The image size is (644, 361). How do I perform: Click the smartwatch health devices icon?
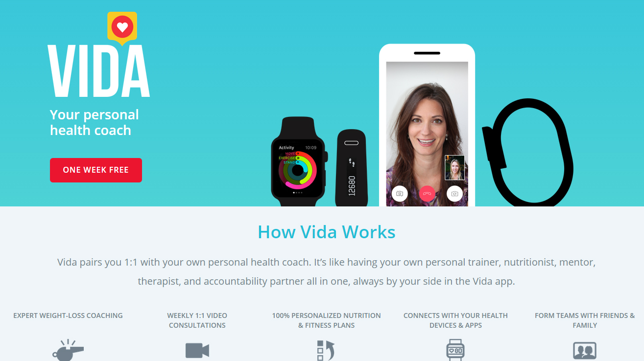(x=455, y=350)
